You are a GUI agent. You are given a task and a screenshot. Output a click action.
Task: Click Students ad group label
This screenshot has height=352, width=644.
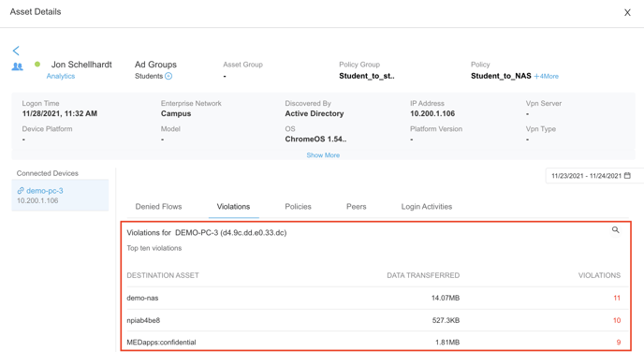[149, 76]
